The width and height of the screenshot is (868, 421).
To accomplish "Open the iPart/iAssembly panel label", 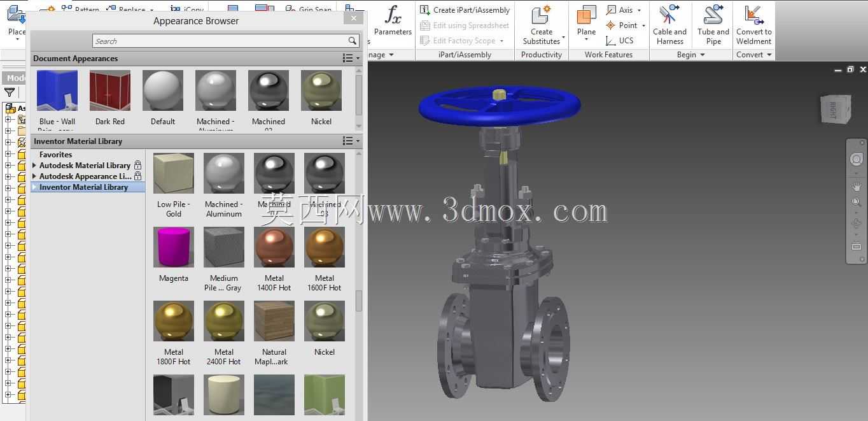I will coord(465,55).
